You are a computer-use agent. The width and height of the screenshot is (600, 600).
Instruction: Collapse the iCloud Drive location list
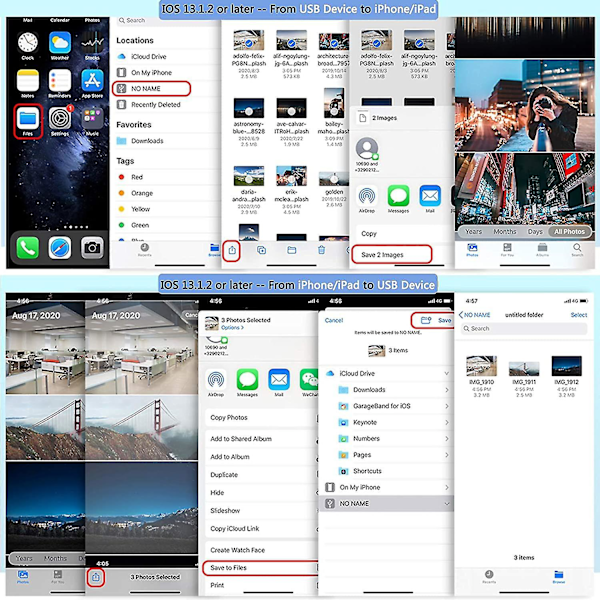(x=447, y=373)
